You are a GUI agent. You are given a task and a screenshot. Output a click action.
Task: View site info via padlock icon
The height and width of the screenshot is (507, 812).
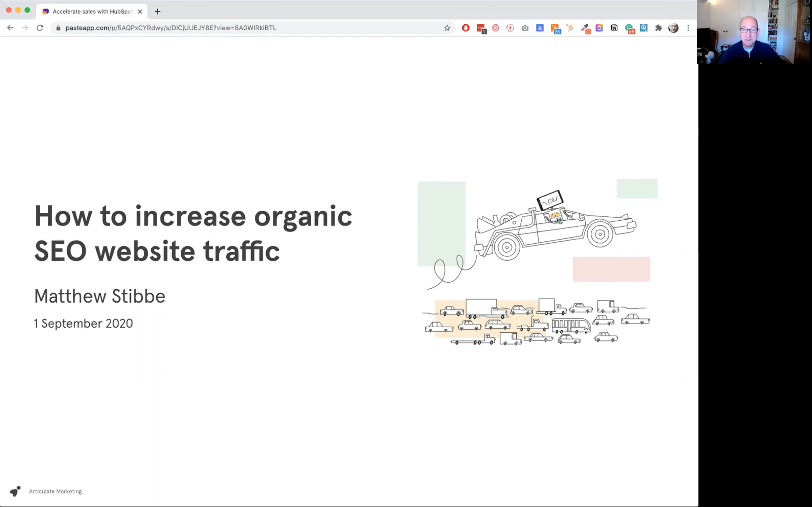(x=58, y=28)
